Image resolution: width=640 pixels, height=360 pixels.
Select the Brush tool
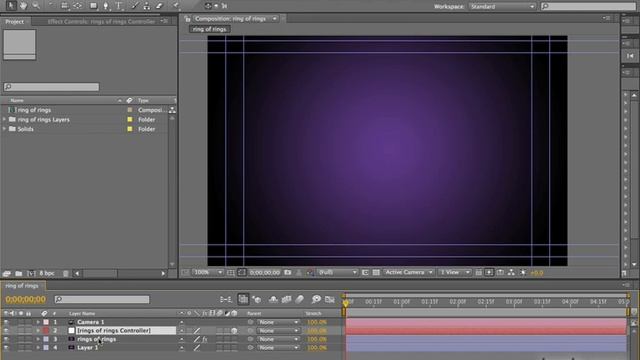pos(134,5)
